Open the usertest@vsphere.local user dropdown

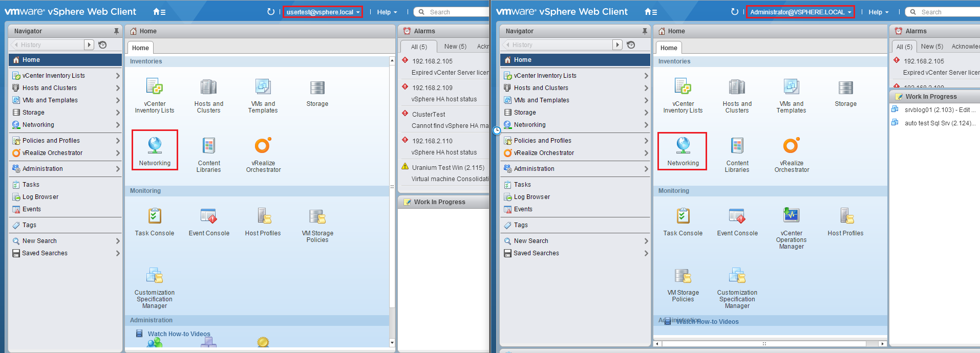[x=323, y=12]
